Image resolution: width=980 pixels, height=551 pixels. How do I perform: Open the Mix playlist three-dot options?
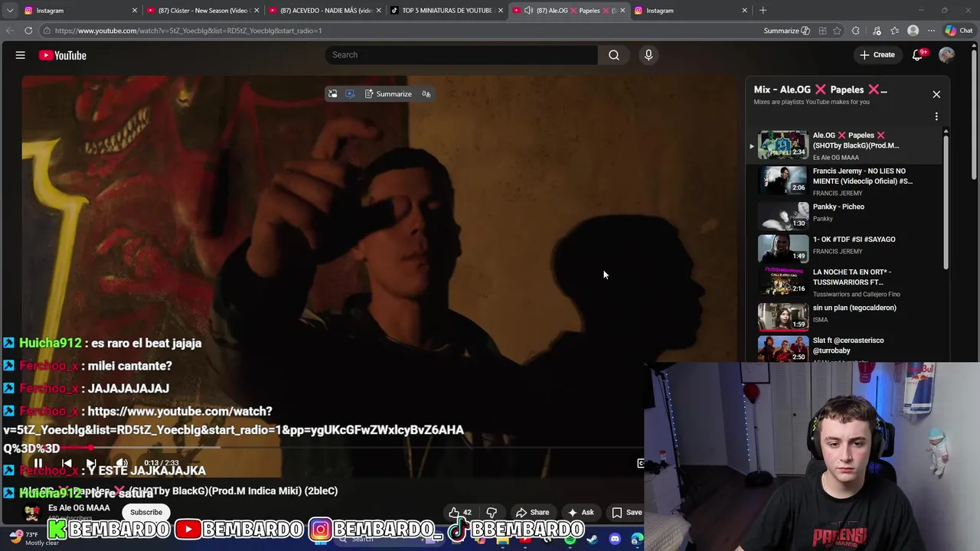click(936, 117)
